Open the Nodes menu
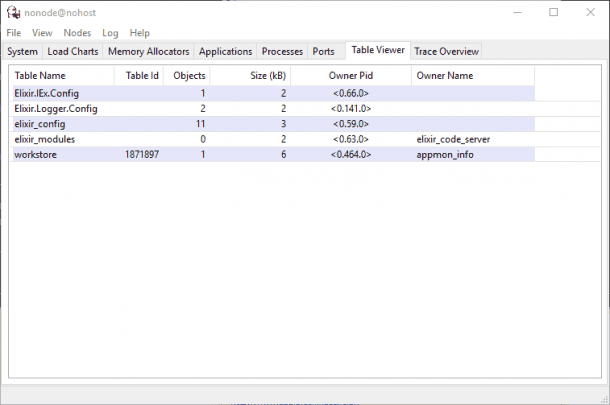The width and height of the screenshot is (610, 405). [x=77, y=33]
